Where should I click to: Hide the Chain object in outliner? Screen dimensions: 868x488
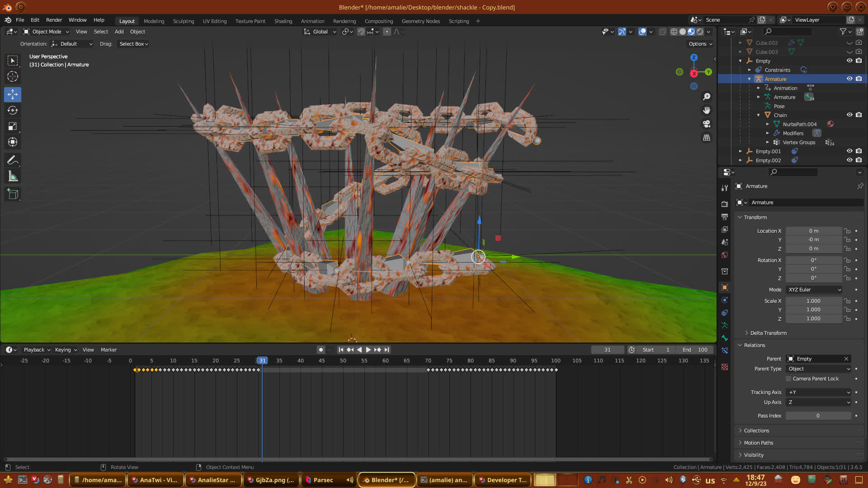click(849, 115)
